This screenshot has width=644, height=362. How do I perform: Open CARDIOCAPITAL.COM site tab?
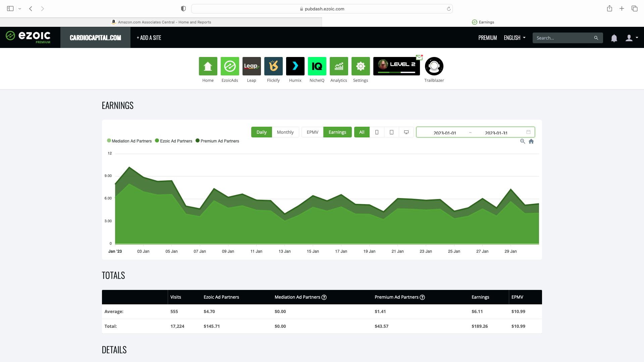[x=95, y=38]
